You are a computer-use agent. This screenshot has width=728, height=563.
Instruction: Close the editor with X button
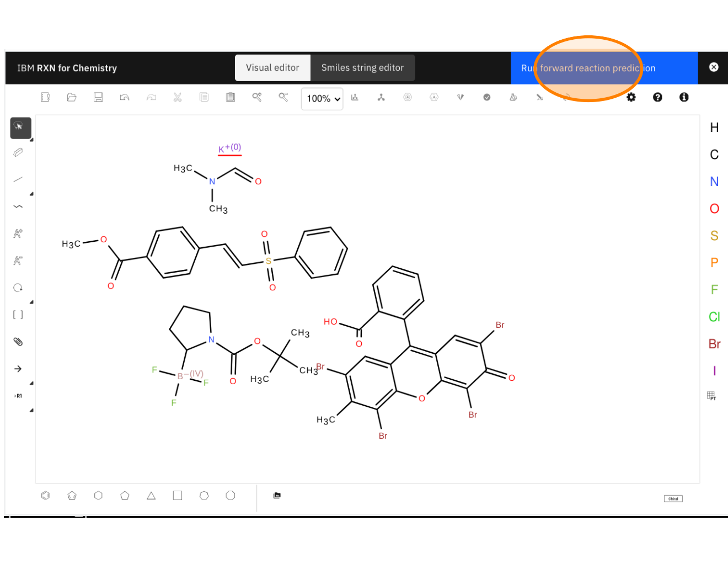714,67
